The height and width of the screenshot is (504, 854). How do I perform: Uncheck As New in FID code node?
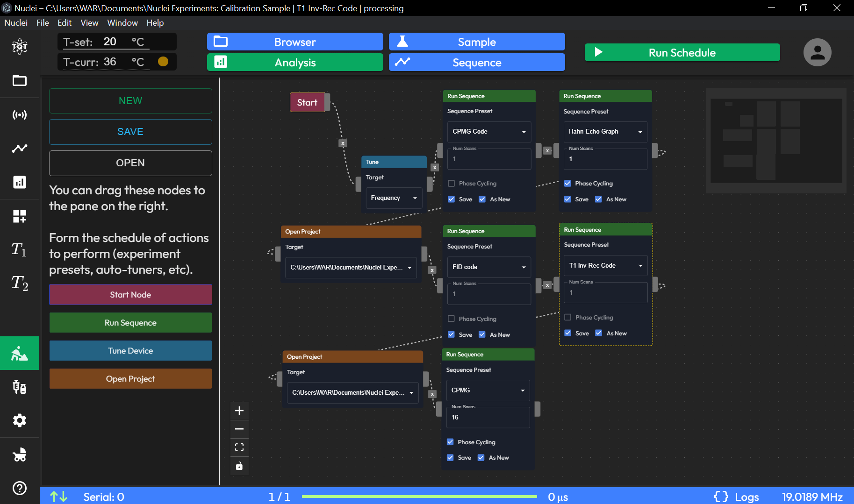482,334
